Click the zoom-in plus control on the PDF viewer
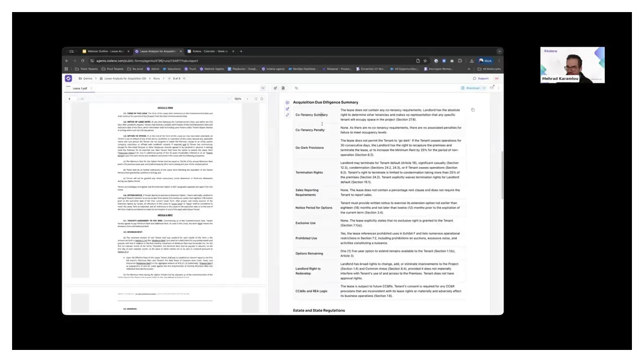The height and width of the screenshot is (362, 644). tap(247, 99)
